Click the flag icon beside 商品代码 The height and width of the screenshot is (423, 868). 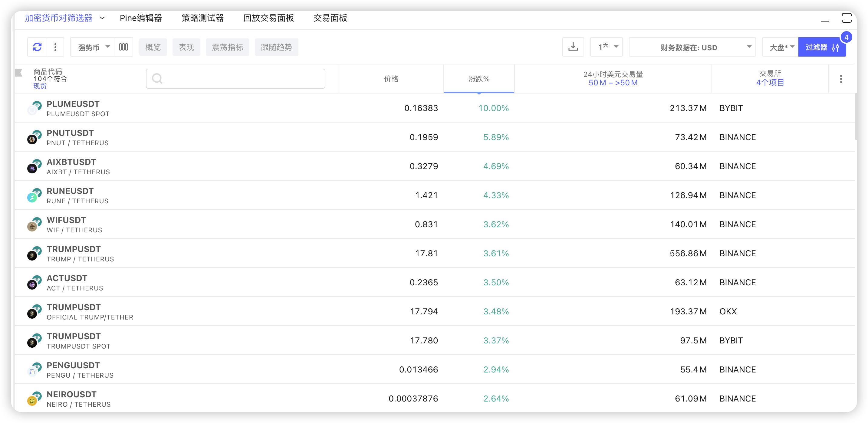pyautogui.click(x=19, y=72)
